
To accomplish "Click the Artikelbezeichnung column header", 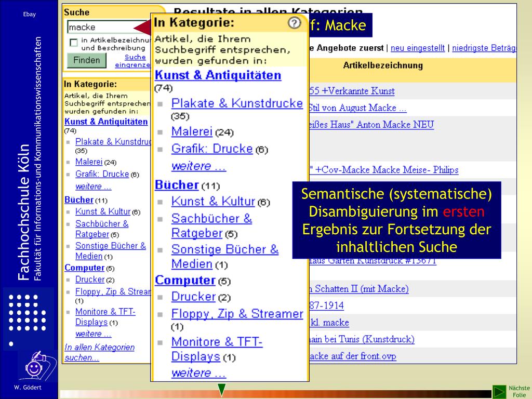I will [x=383, y=65].
